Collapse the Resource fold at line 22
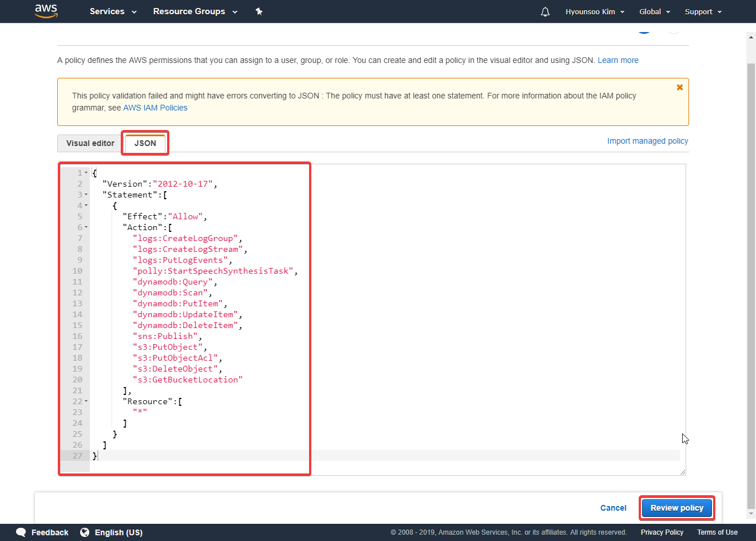Viewport: 756px width, 541px height. point(86,401)
